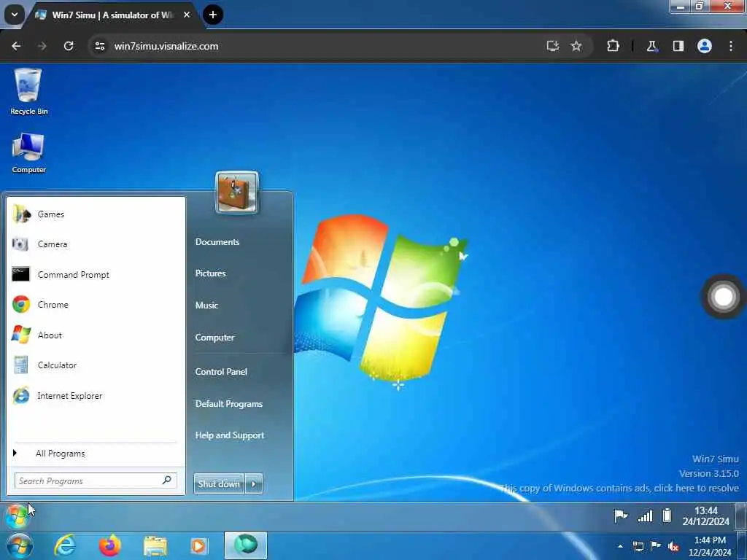The width and height of the screenshot is (747, 560).
Task: Open a new browser tab
Action: click(213, 15)
